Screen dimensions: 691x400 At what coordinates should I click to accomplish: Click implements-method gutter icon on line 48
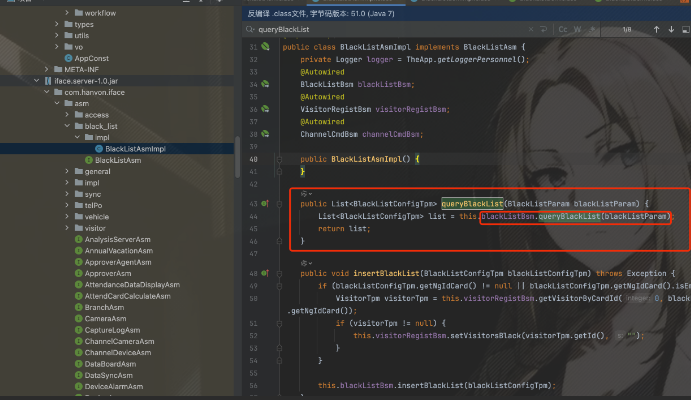(265, 273)
